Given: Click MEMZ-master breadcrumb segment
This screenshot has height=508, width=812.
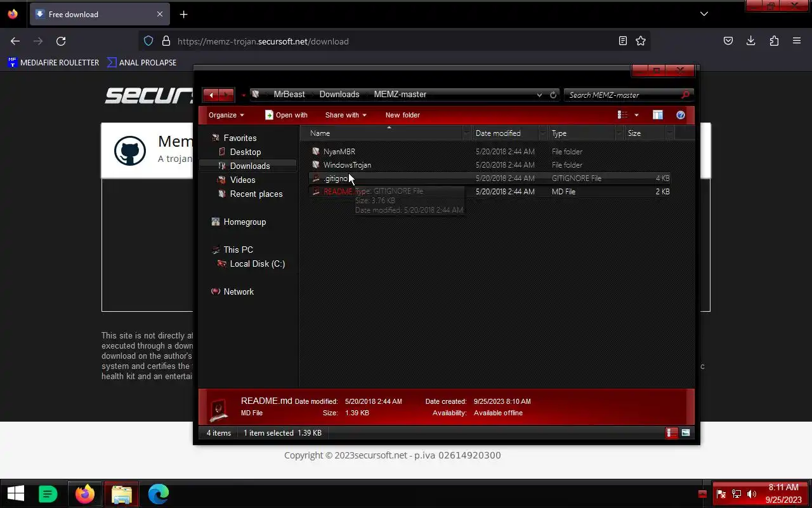Looking at the screenshot, I should click(400, 94).
